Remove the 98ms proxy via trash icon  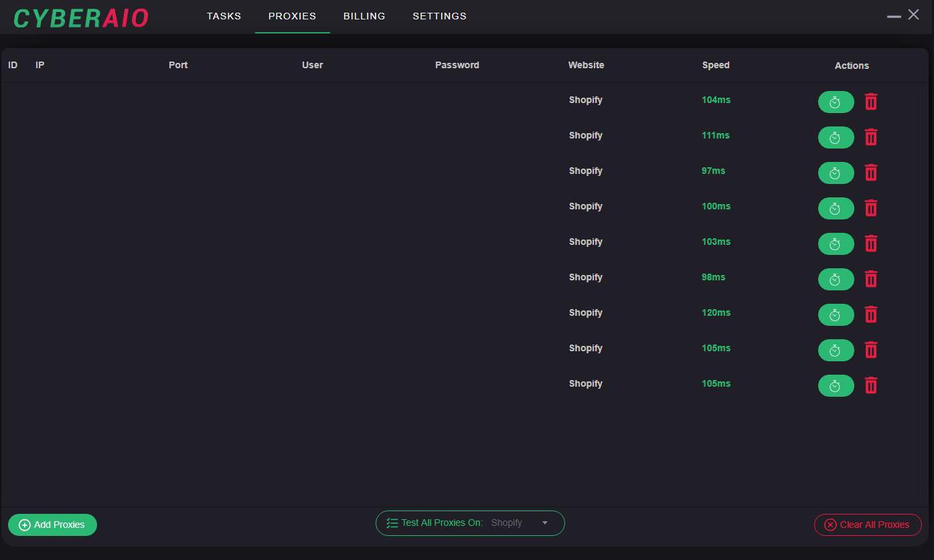click(871, 279)
